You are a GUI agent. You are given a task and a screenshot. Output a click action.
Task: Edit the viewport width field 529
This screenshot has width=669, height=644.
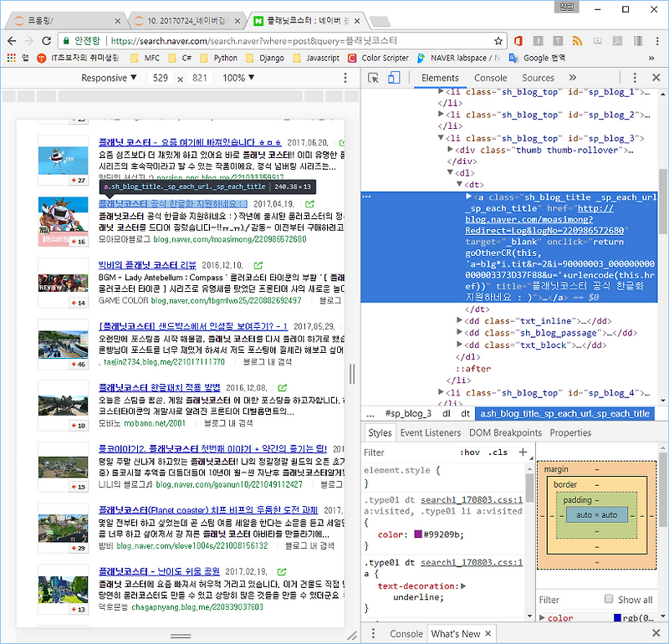[x=161, y=78]
